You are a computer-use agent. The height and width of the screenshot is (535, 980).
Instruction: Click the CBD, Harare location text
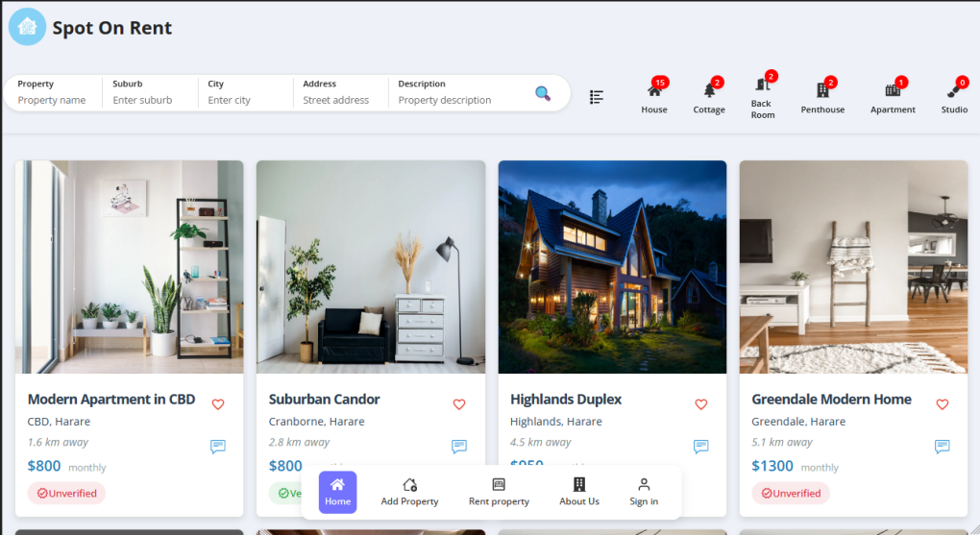point(59,422)
